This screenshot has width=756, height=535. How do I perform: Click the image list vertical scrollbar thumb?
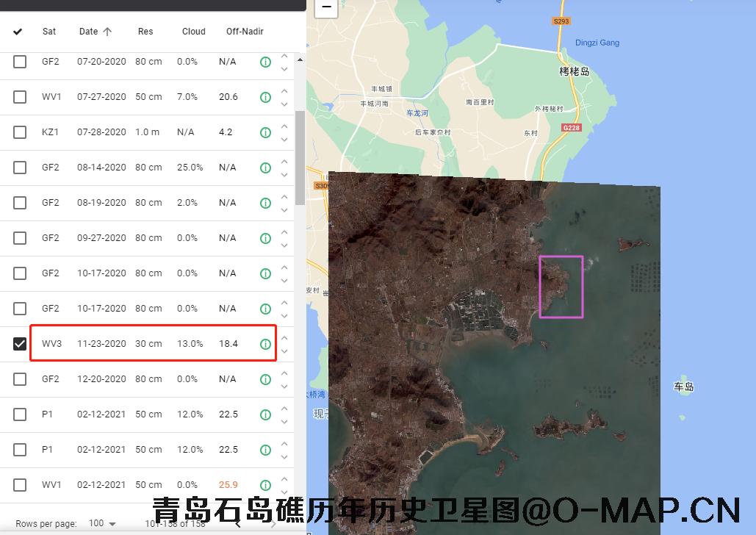coord(300,158)
